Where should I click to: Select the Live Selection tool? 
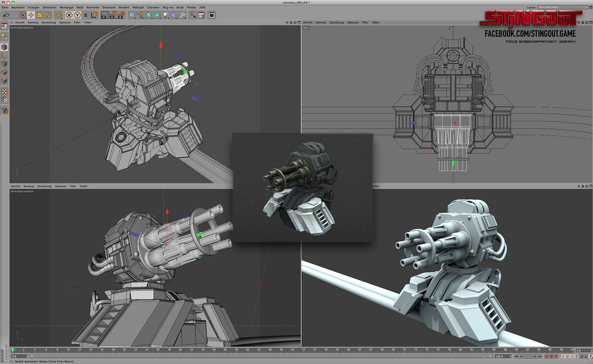coord(23,15)
